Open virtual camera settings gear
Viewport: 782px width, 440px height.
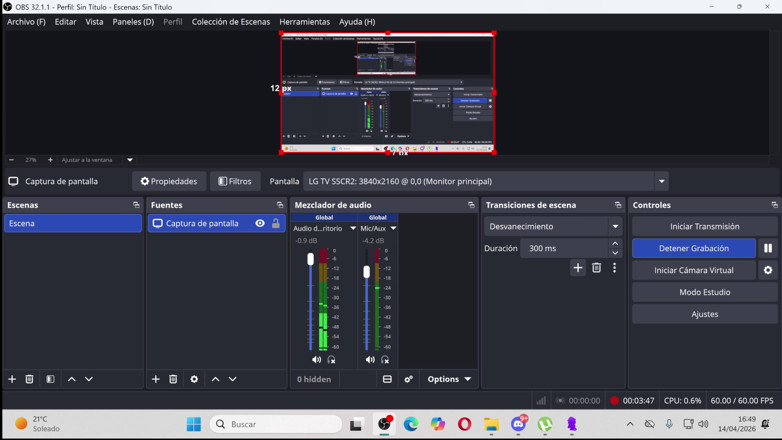click(x=768, y=270)
